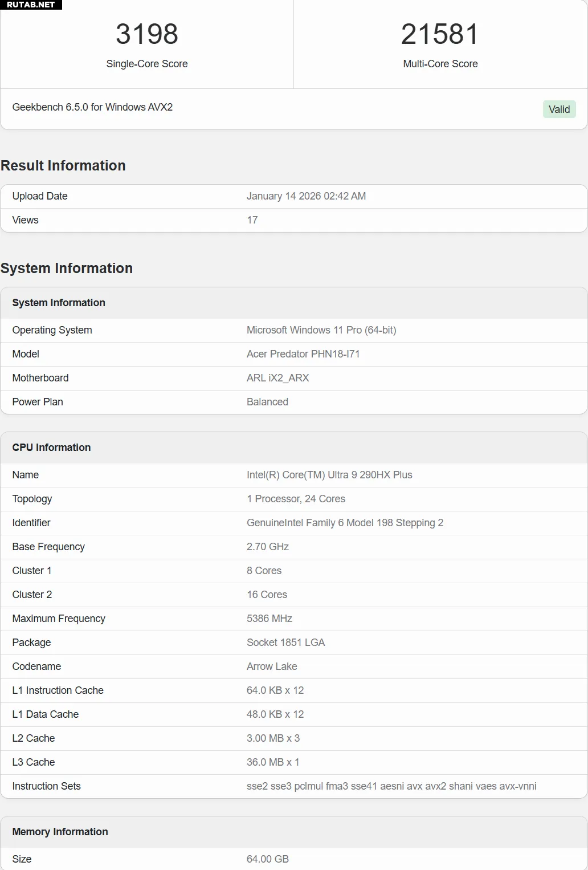The width and height of the screenshot is (588, 870).
Task: Click the Memory Information table header
Action: [60, 832]
